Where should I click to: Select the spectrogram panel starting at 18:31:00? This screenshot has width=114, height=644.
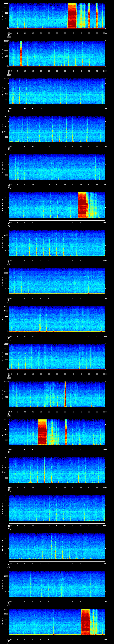point(57,357)
